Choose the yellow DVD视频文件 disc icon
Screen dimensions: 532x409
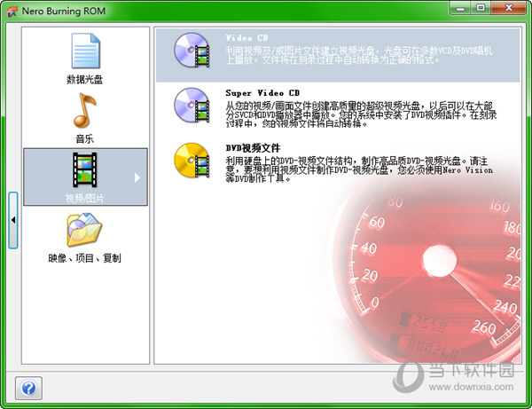(192, 161)
